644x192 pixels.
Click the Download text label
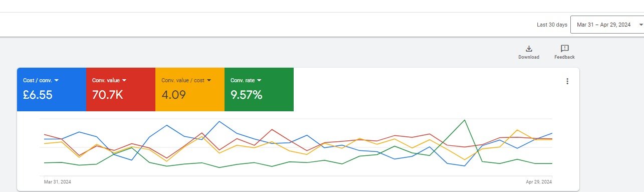pyautogui.click(x=529, y=57)
